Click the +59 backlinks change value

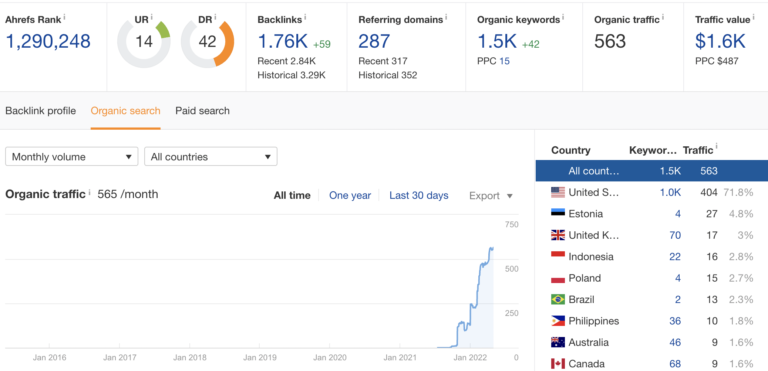pos(322,45)
